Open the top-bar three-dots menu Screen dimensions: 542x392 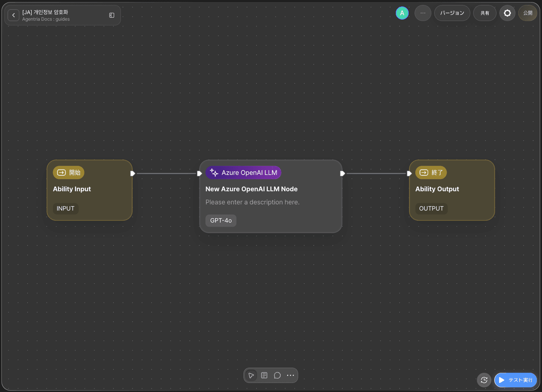423,13
